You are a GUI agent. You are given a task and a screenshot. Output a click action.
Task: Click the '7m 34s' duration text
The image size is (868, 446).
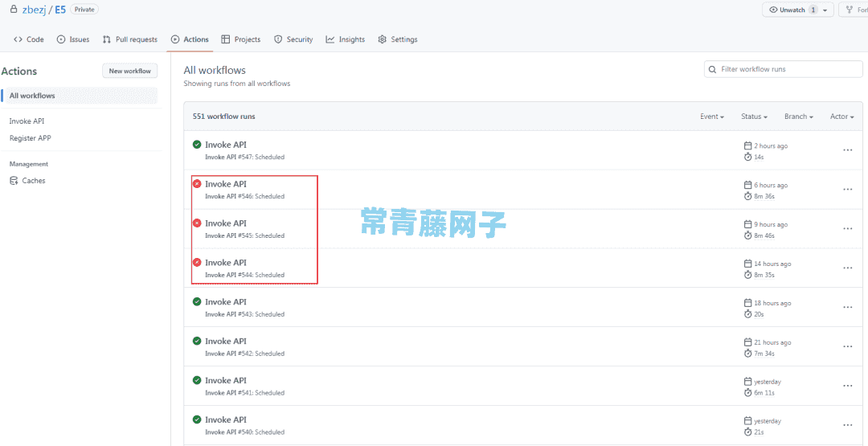(764, 354)
